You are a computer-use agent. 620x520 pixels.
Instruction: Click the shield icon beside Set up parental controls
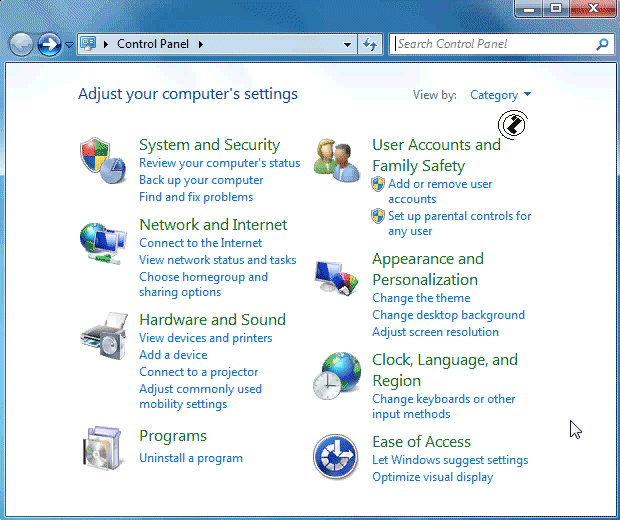pyautogui.click(x=378, y=216)
